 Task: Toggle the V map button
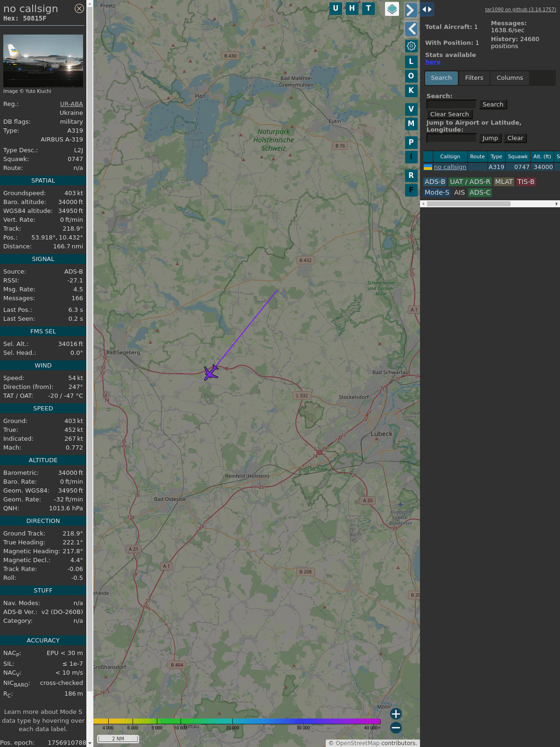(x=411, y=109)
